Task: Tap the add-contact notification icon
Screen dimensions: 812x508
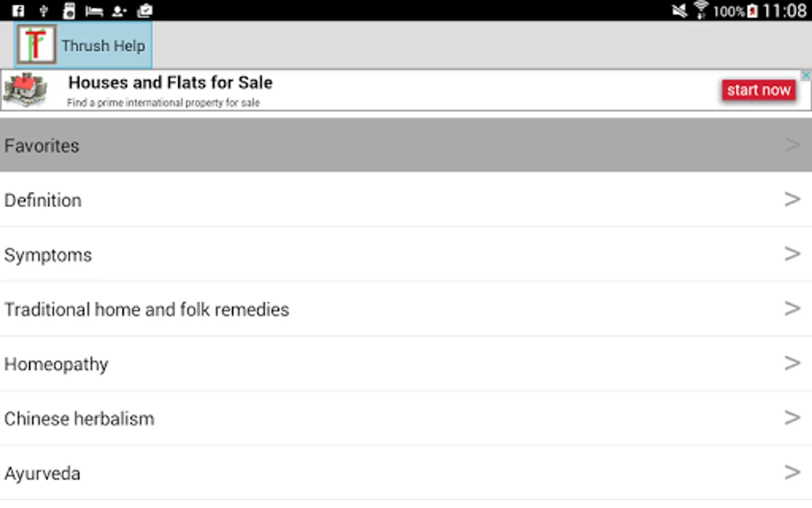Action: tap(119, 11)
